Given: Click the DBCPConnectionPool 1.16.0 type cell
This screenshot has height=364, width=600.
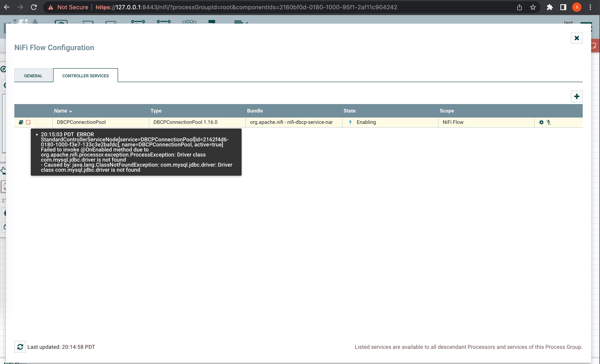Looking at the screenshot, I should [x=197, y=122].
